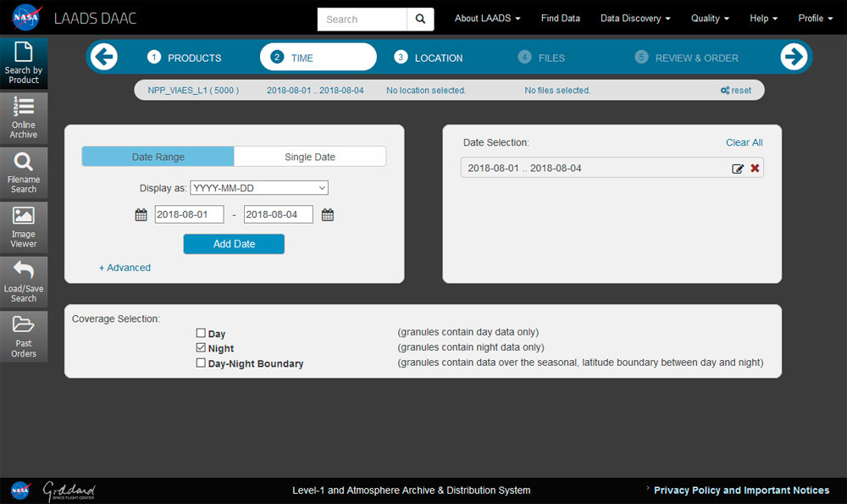Select the 2018-08-01 .. 2018-08-04 date entry

612,168
